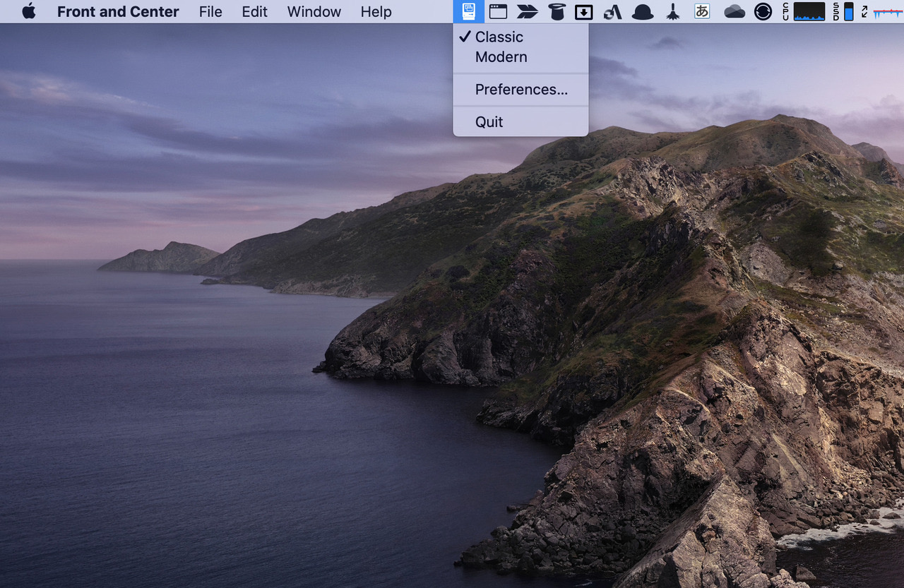Image resolution: width=904 pixels, height=588 pixels.
Task: Click the letter A font sync icon
Action: [x=612, y=11]
